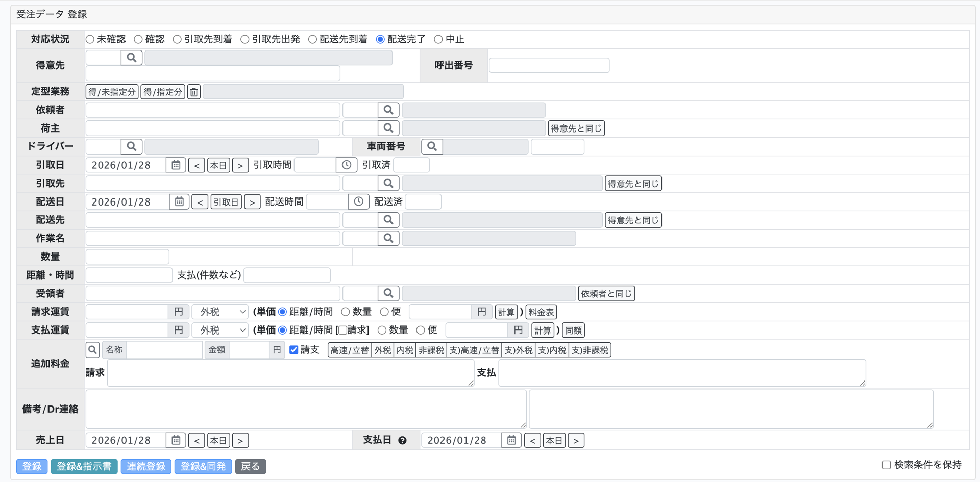This screenshot has height=482, width=980.
Task: Open the driver search magnifier for ドライバー
Action: pos(131,146)
